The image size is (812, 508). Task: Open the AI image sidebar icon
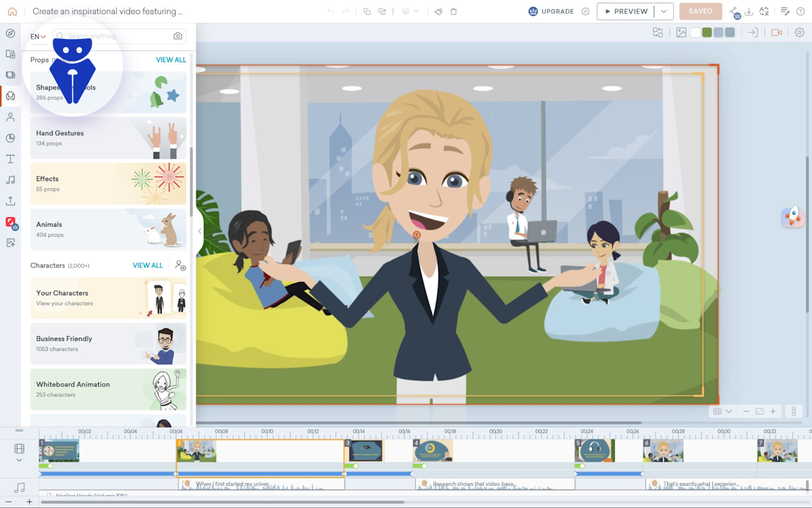10,243
